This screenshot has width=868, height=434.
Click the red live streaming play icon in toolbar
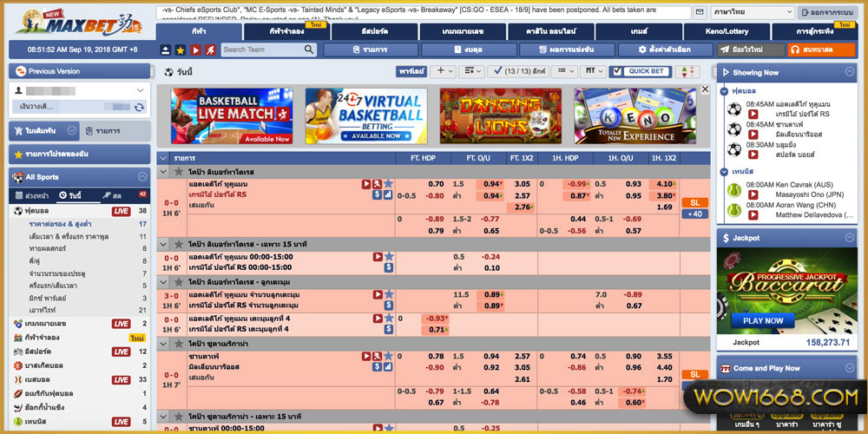tap(194, 50)
